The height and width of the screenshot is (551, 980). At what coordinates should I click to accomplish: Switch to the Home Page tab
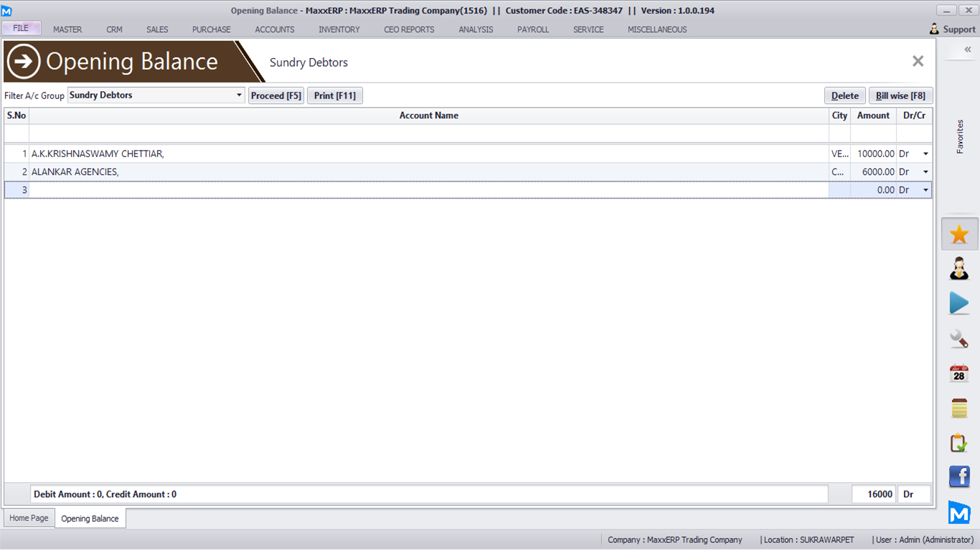[x=29, y=518]
